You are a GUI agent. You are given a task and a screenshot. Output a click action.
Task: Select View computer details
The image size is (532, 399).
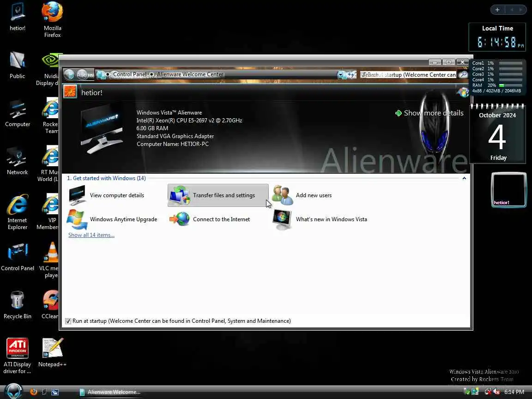point(107,195)
